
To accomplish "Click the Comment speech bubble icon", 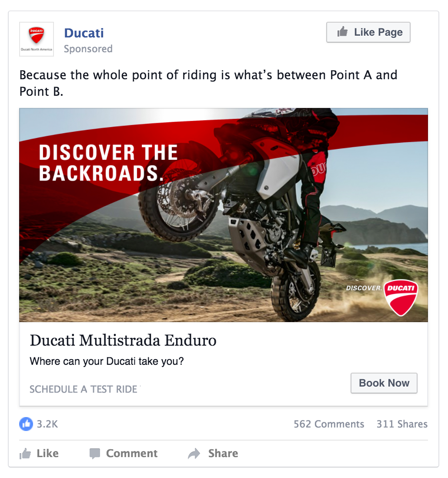I will pos(95,454).
